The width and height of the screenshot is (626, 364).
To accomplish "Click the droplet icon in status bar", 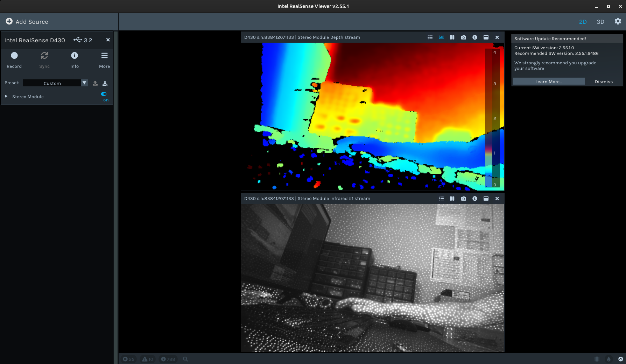I will 609,359.
